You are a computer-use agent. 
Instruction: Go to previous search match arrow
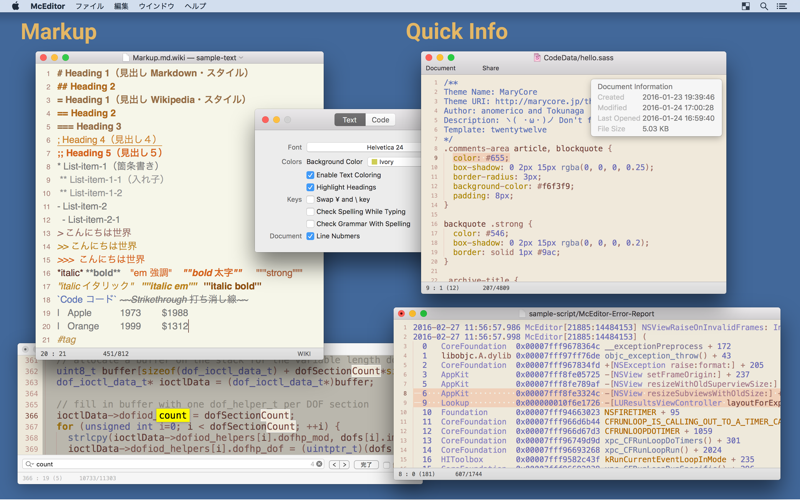tap(334, 464)
